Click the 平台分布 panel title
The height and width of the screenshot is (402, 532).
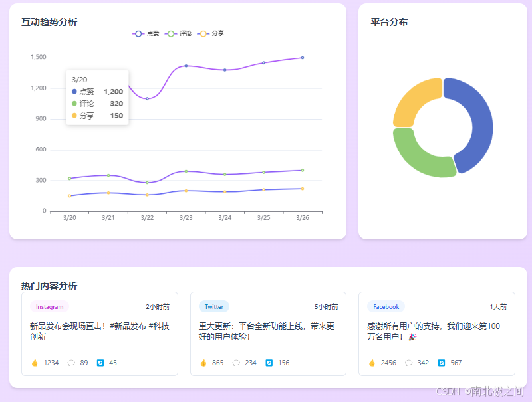pyautogui.click(x=389, y=22)
